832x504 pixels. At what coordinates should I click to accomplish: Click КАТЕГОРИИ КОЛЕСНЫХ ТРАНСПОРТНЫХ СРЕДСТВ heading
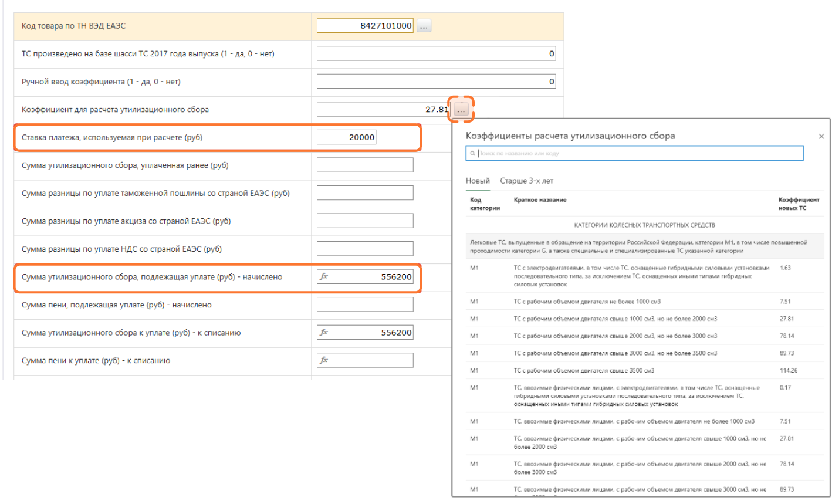pos(644,225)
